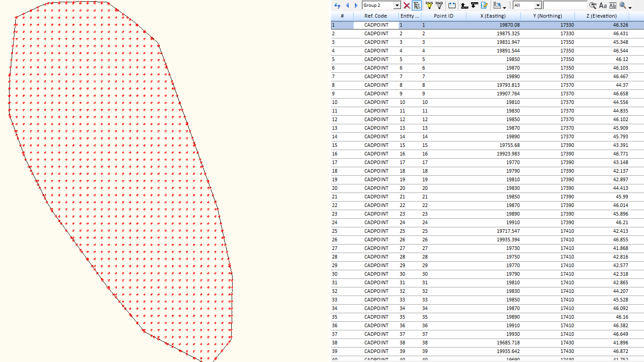Click the Point ID column header
644x362 pixels.
coord(443,16)
